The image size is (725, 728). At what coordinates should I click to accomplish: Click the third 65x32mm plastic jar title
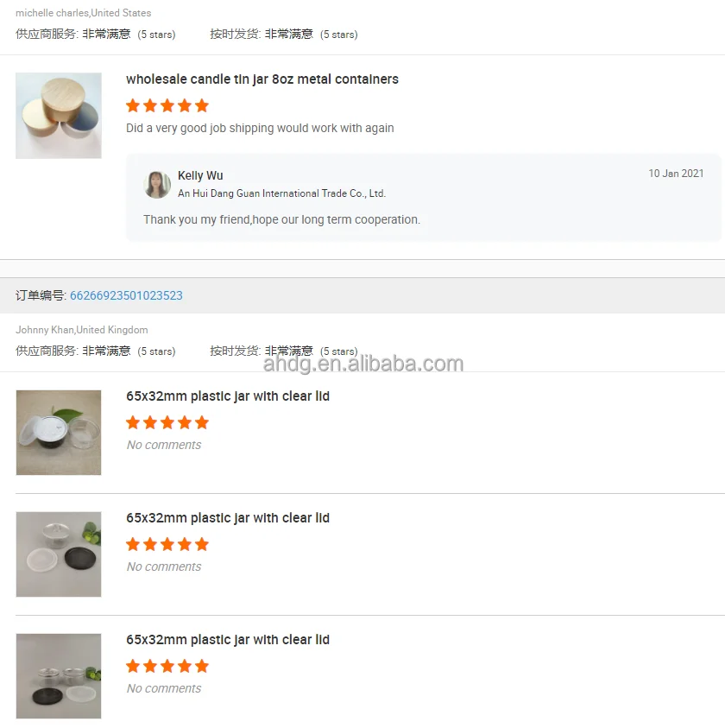(x=228, y=640)
